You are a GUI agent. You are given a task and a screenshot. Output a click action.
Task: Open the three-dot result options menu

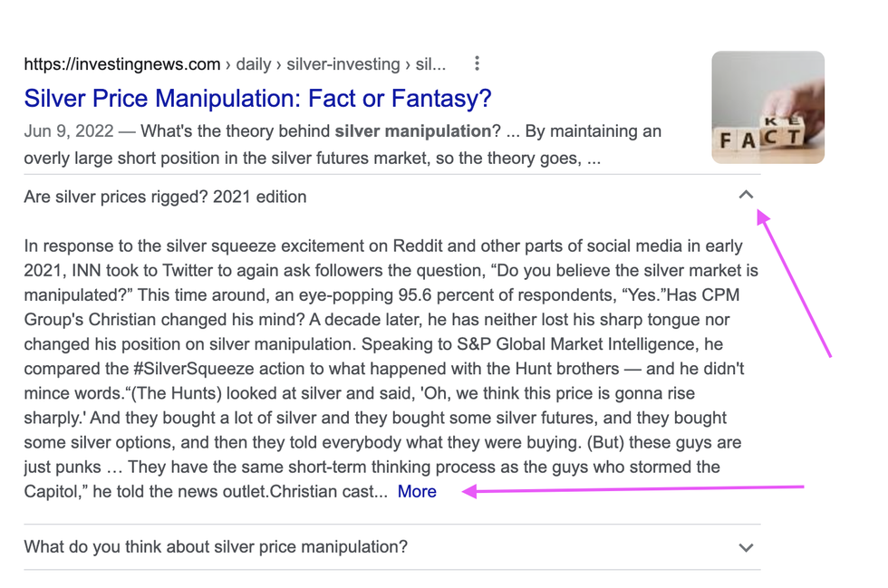tap(477, 64)
